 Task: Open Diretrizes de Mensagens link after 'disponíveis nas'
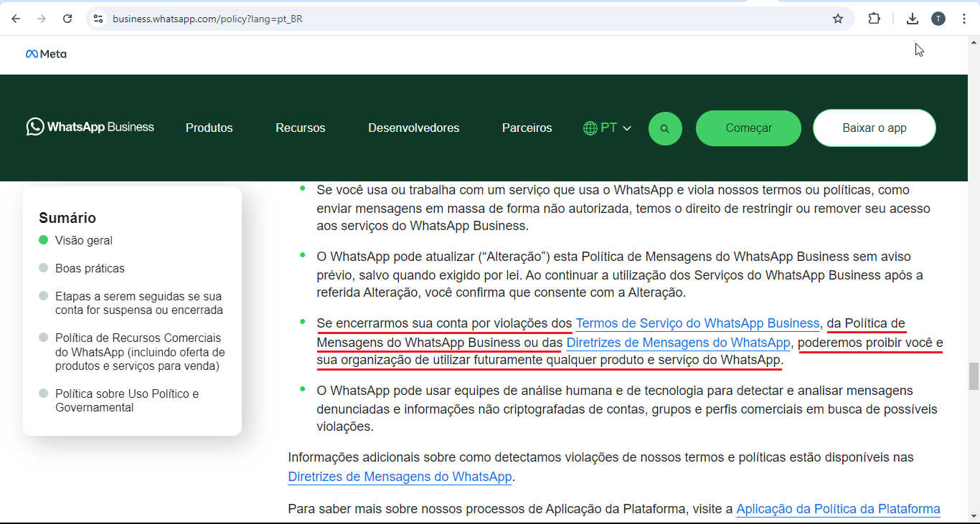point(400,477)
